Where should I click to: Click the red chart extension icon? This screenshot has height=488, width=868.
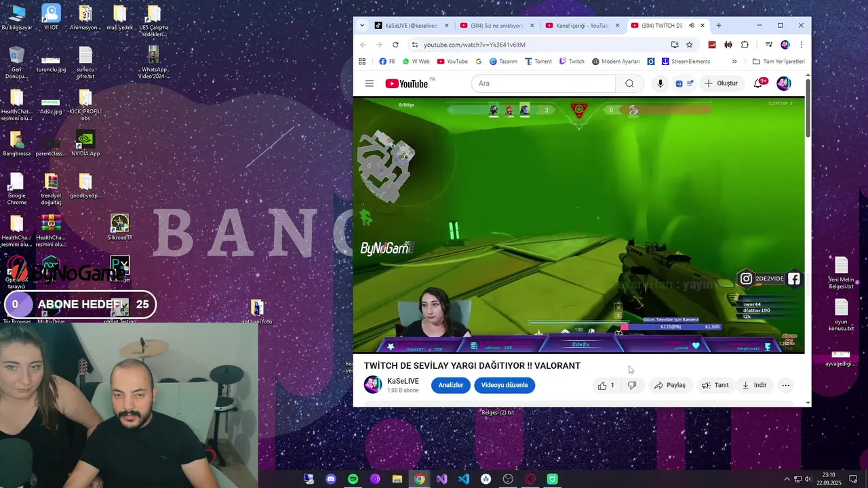tap(712, 45)
